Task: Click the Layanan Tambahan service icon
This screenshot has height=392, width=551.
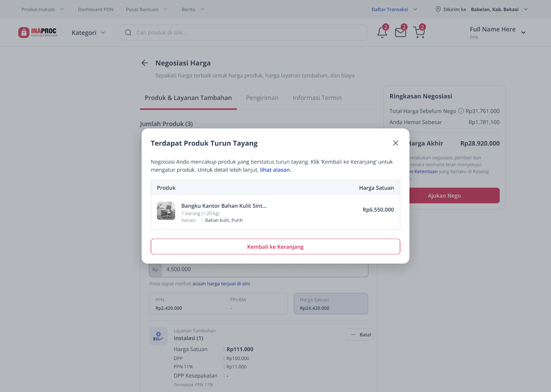Action: pyautogui.click(x=158, y=336)
